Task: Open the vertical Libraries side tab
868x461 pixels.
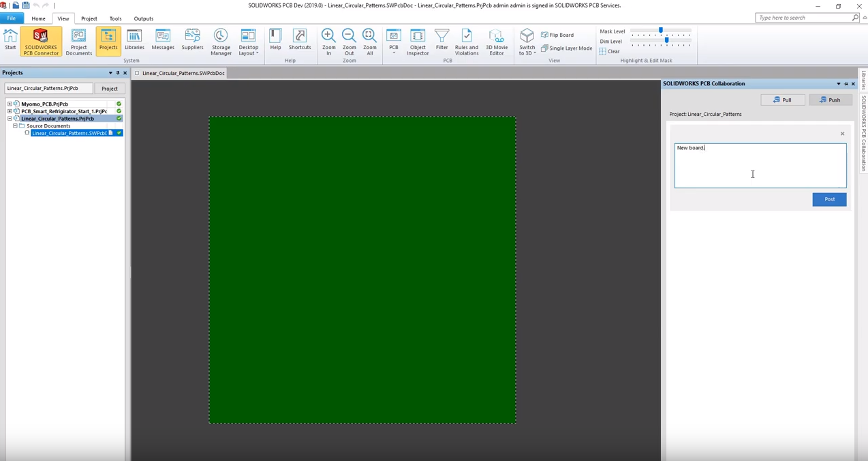Action: pyautogui.click(x=863, y=80)
